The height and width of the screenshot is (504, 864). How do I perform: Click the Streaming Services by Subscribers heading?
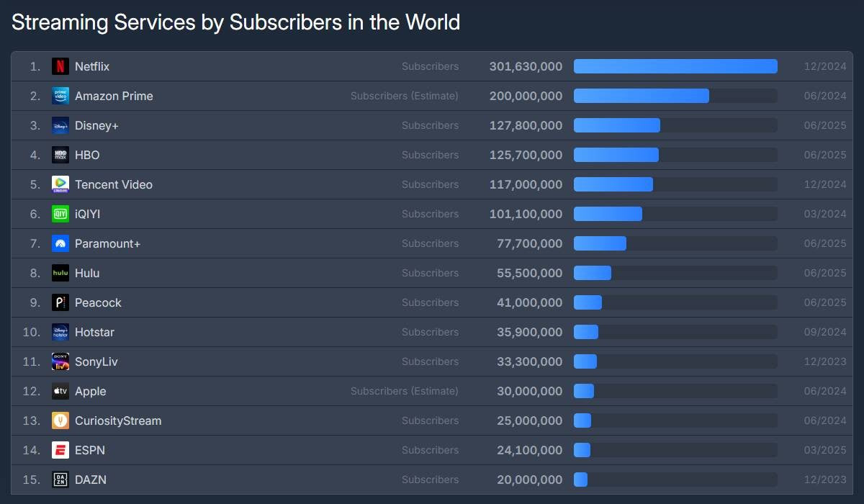point(235,22)
